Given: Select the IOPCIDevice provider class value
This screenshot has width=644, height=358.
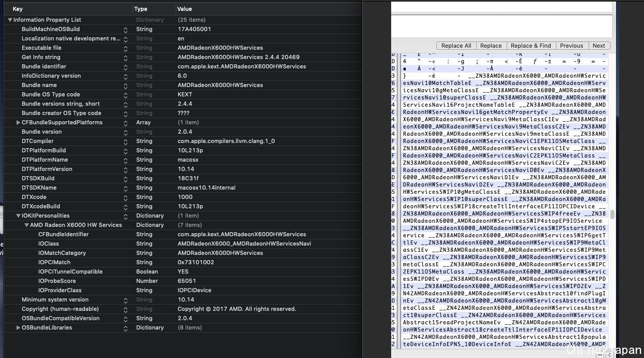Looking at the screenshot, I should click(x=194, y=290).
